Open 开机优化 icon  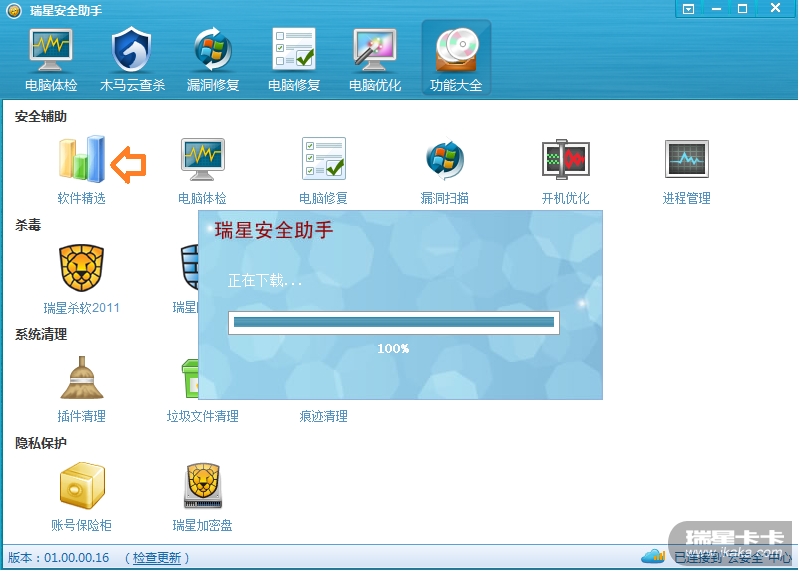[x=566, y=159]
